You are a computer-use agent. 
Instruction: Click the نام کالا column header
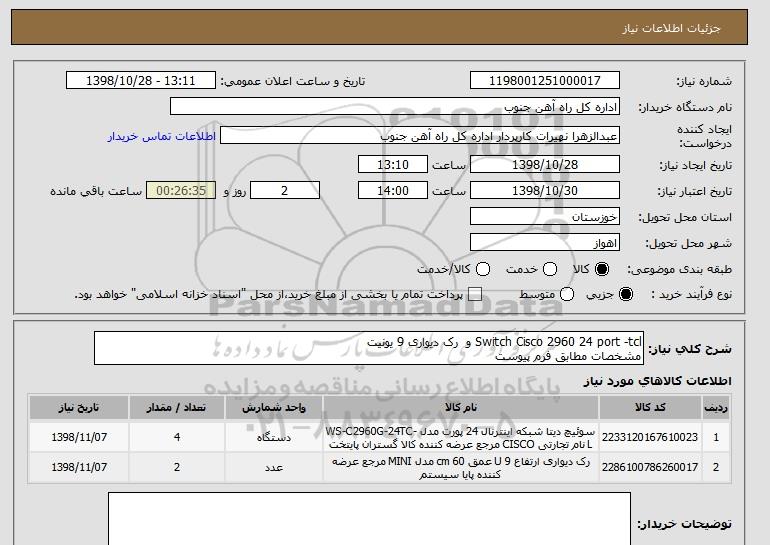(461, 408)
